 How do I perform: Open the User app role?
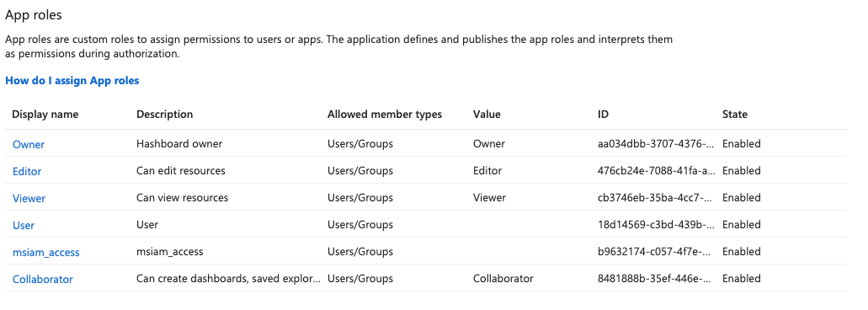click(x=24, y=225)
